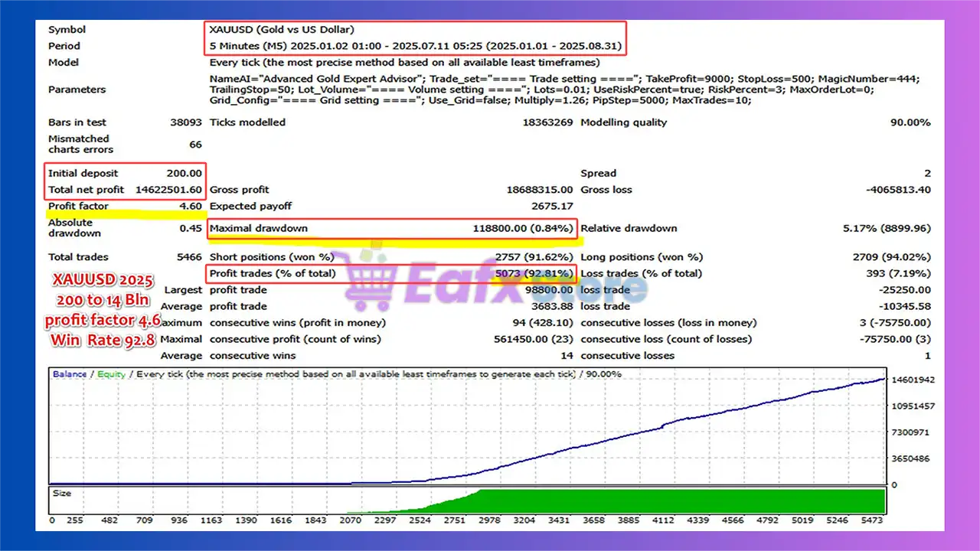
Task: Click the Size label in the lower chart
Action: tap(61, 494)
